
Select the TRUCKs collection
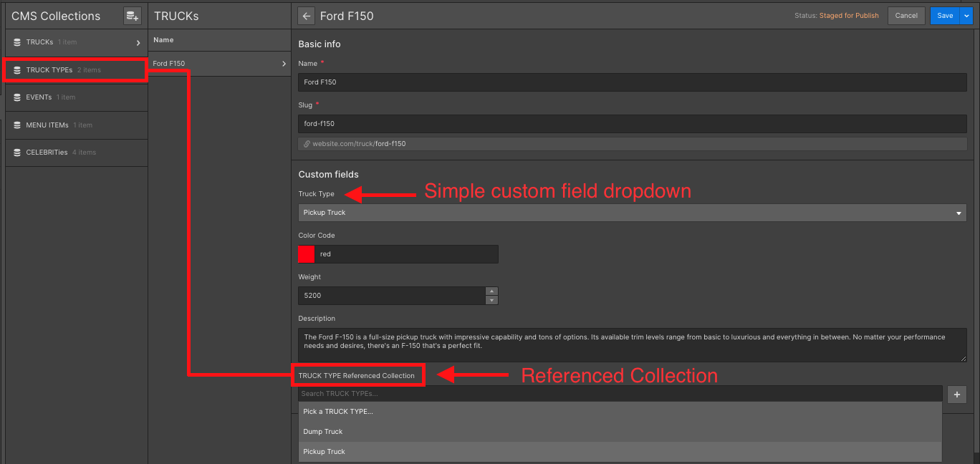click(x=77, y=42)
